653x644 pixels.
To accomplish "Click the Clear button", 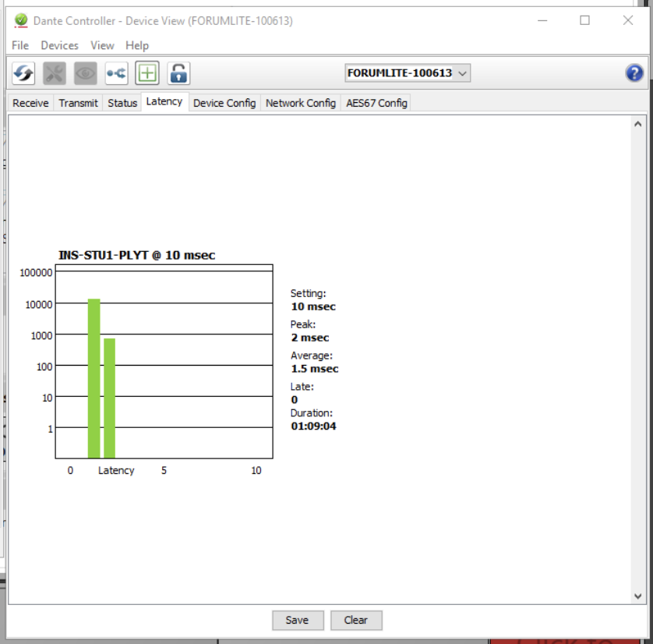I will pos(356,621).
